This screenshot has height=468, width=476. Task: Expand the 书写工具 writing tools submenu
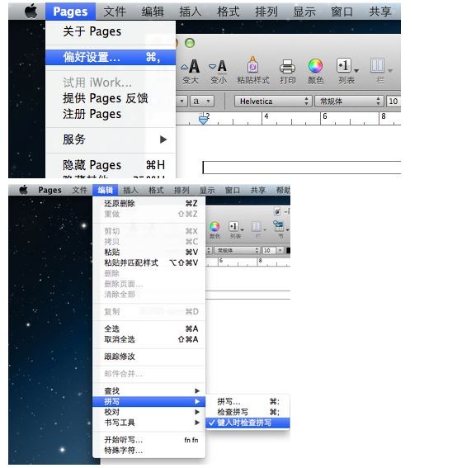[148, 423]
